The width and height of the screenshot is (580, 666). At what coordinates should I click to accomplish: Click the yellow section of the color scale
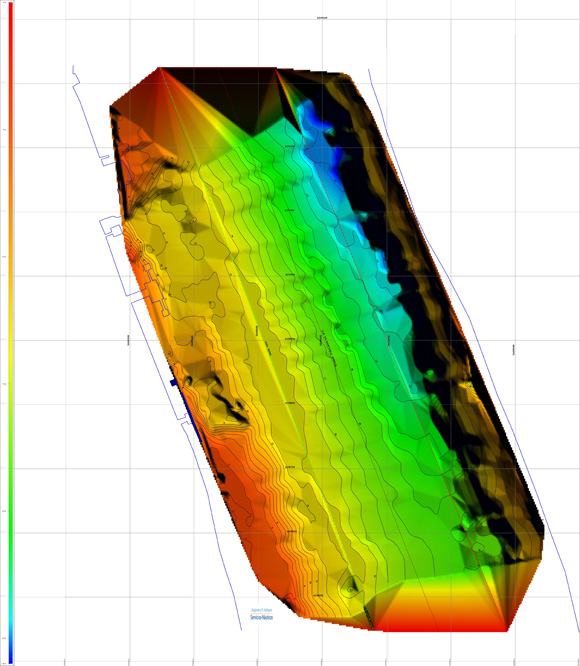[11, 340]
